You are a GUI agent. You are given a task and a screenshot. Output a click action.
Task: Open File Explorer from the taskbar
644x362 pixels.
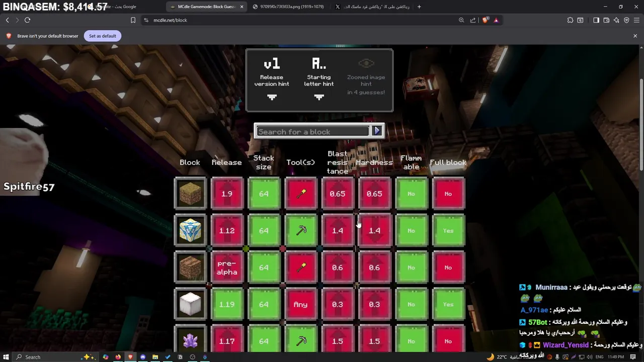pos(155,357)
